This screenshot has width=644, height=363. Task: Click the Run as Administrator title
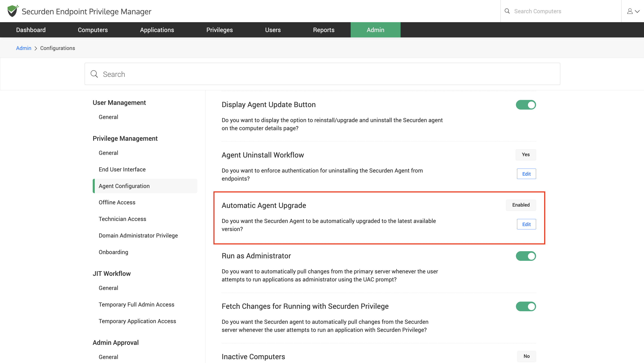point(256,256)
